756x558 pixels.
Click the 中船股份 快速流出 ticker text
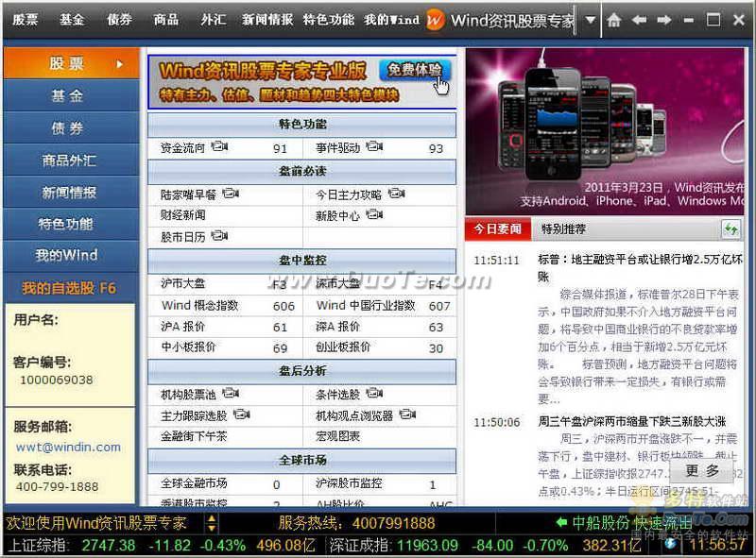coord(632,522)
